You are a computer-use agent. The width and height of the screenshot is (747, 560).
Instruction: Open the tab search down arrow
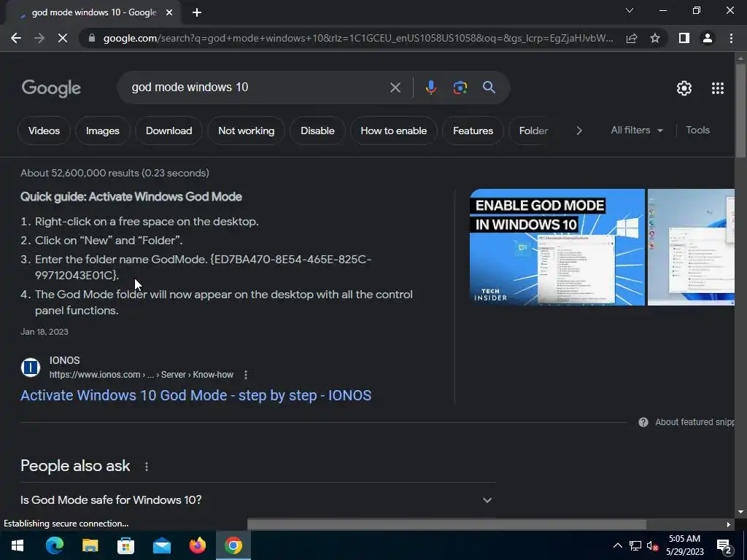pyautogui.click(x=630, y=10)
